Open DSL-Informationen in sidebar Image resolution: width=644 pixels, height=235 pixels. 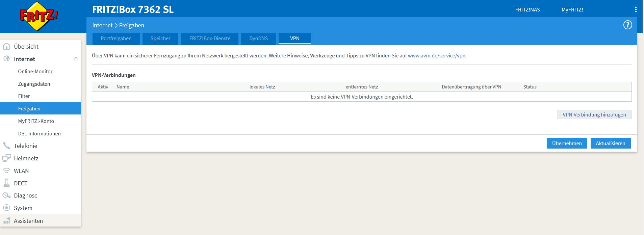click(40, 133)
